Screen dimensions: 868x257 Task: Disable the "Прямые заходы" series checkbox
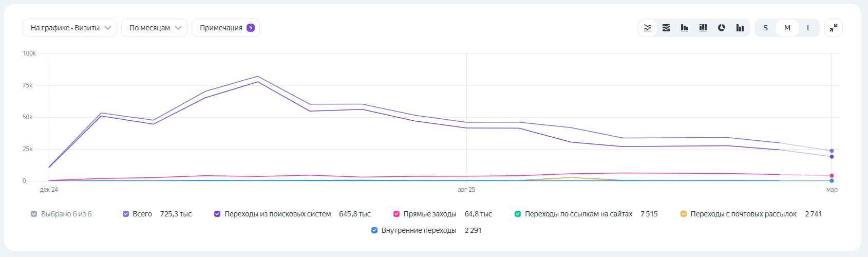pos(397,214)
